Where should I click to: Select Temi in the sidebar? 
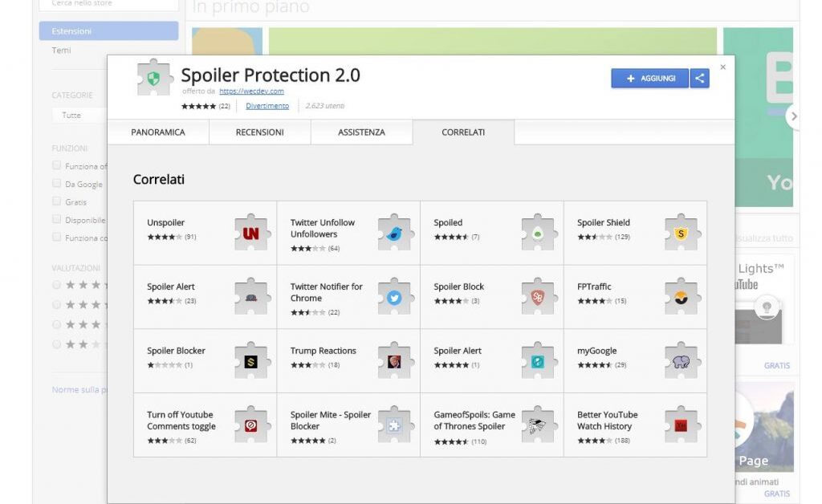61,51
